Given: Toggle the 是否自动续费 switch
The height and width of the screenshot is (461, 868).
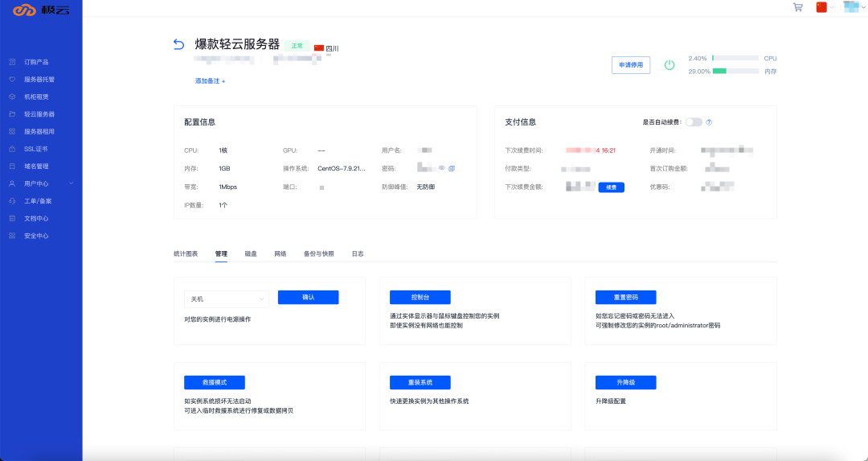Looking at the screenshot, I should tap(694, 122).
